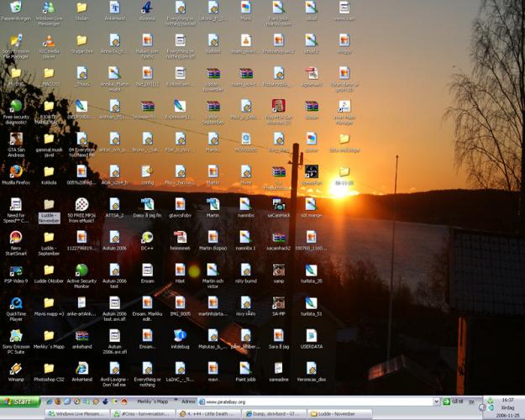Open the PSP Video 9 shortcut

(x=16, y=270)
